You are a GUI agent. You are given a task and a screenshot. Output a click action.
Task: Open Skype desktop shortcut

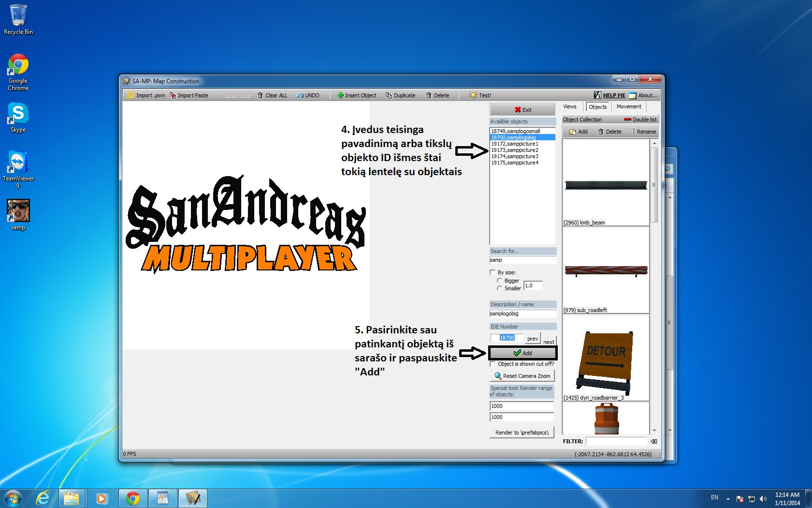click(x=18, y=118)
